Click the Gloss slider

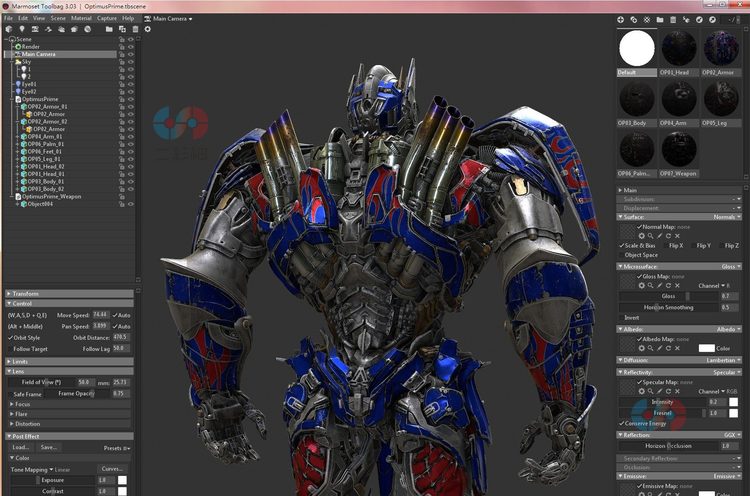(x=669, y=296)
